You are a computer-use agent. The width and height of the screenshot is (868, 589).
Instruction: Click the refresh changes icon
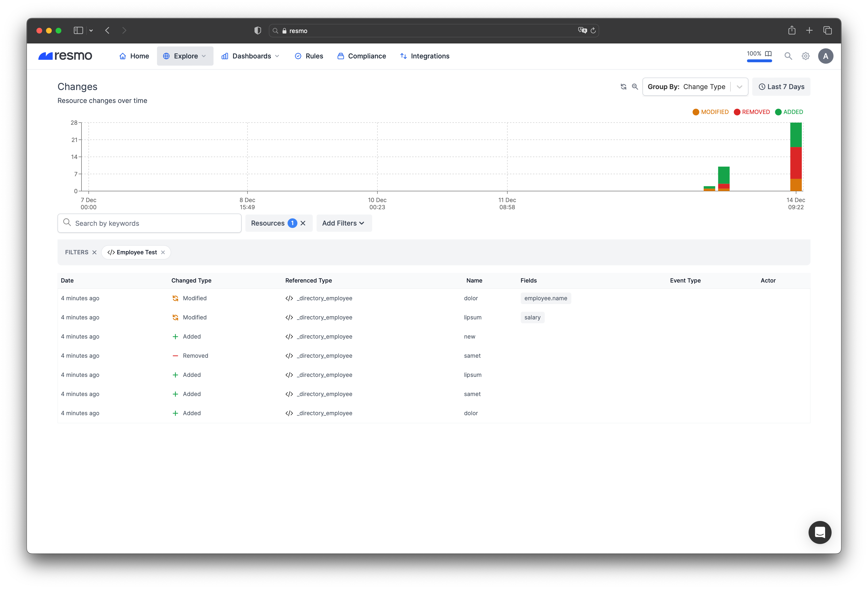(623, 87)
